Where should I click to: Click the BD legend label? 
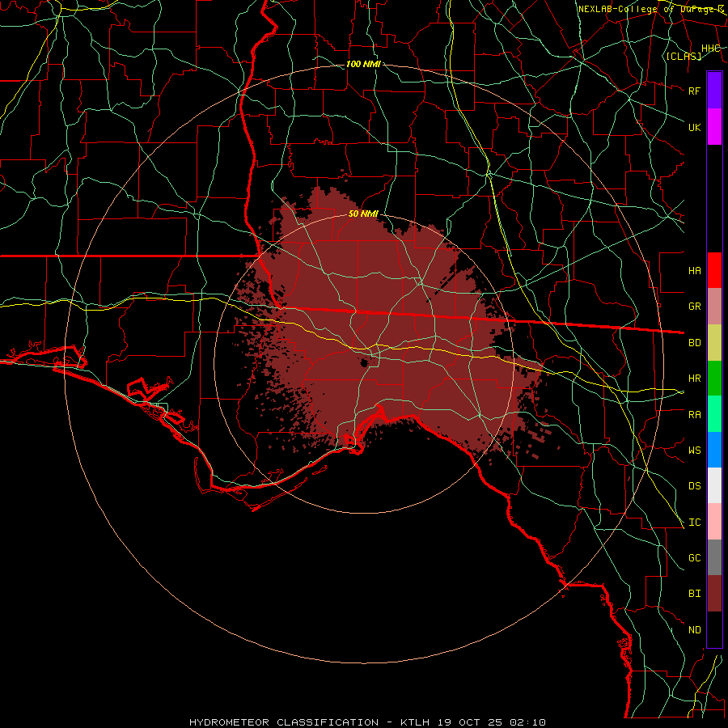[x=694, y=343]
